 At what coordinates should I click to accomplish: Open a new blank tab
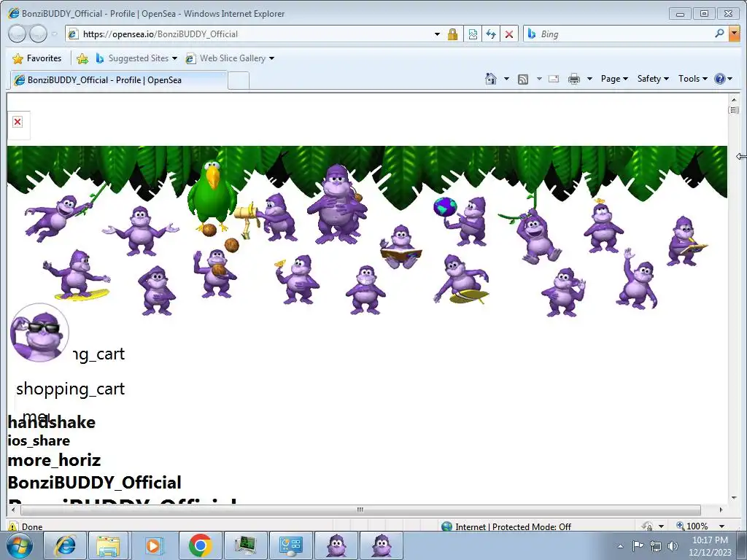(239, 80)
